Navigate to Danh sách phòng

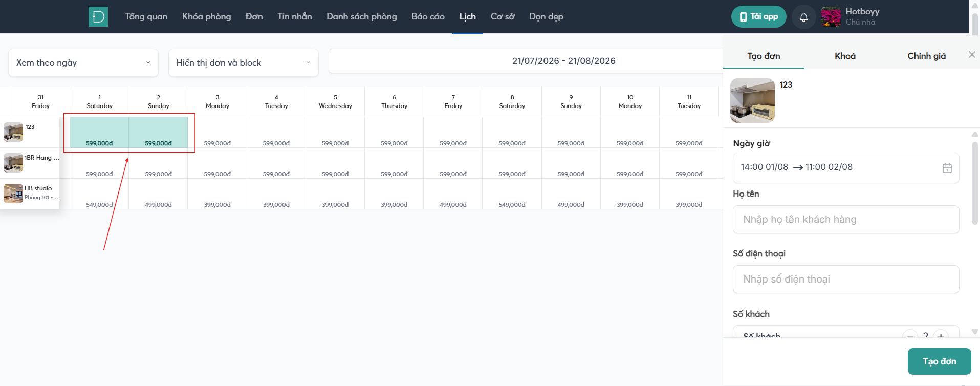[x=362, y=16]
